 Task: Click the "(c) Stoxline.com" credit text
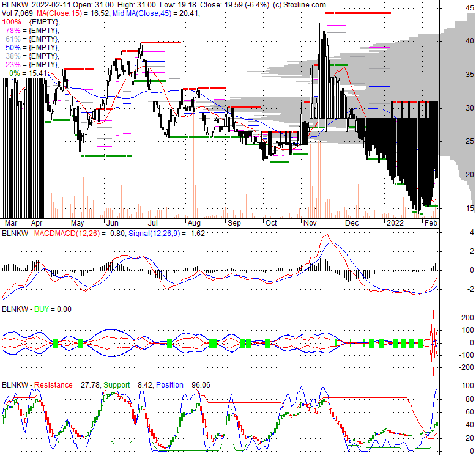[x=299, y=5]
